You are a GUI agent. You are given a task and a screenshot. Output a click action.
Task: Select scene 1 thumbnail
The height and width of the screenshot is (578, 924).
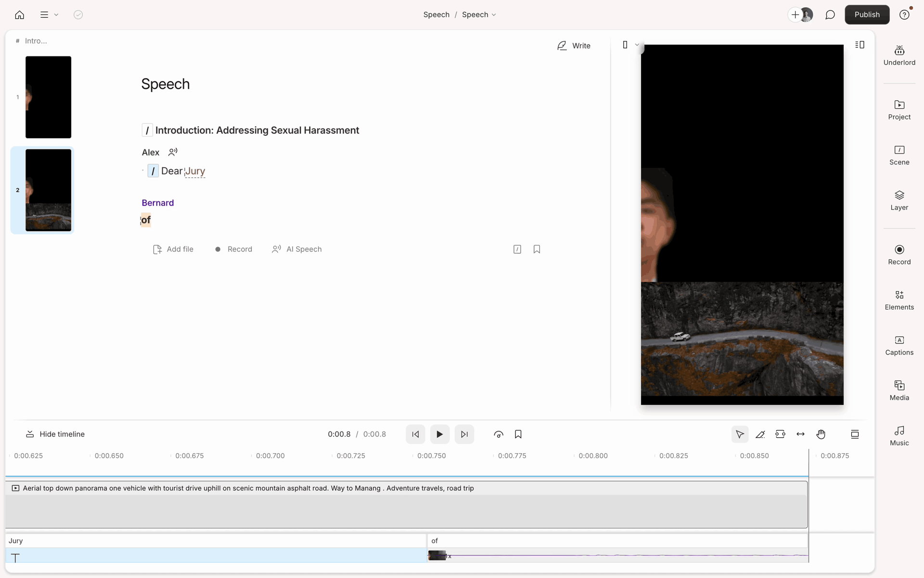[x=48, y=97]
